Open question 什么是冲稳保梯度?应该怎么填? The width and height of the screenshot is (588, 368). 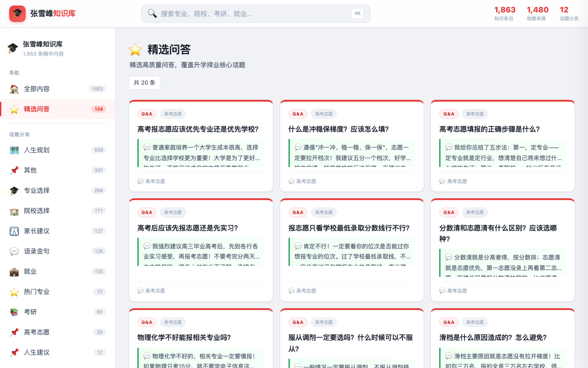pyautogui.click(x=339, y=129)
